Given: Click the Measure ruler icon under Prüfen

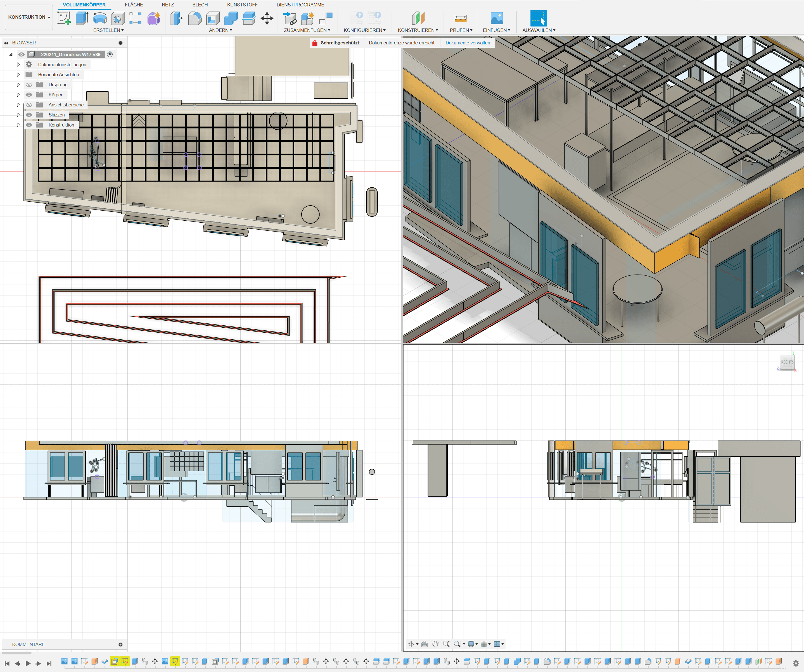Looking at the screenshot, I should tap(460, 18).
